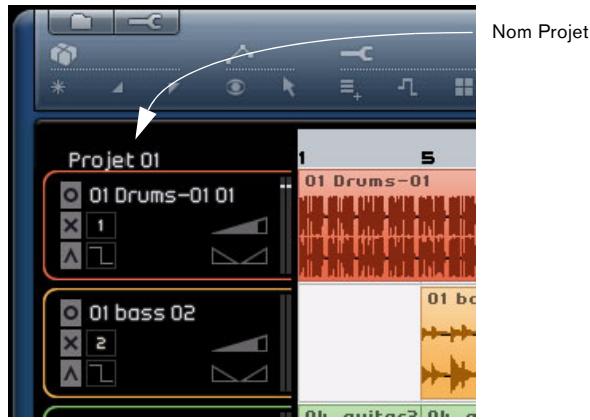Select the red 01 Drums-01 audio clip
The width and height of the screenshot is (590, 420).
(x=387, y=225)
